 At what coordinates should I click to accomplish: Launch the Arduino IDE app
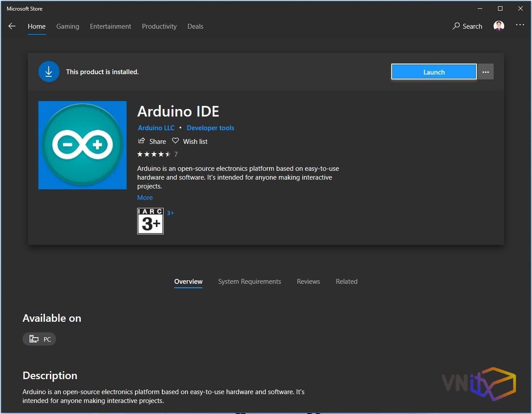pos(434,72)
